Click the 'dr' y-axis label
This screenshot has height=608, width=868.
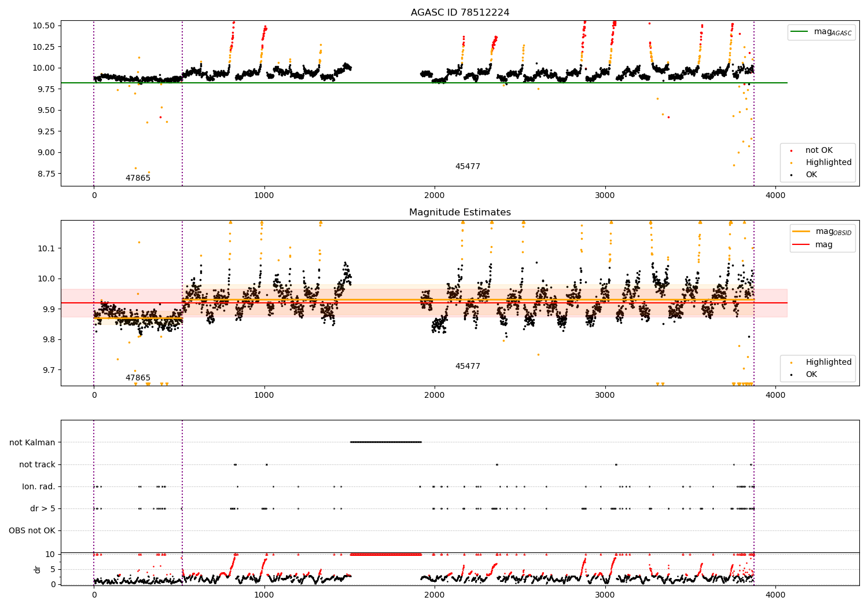click(x=38, y=569)
